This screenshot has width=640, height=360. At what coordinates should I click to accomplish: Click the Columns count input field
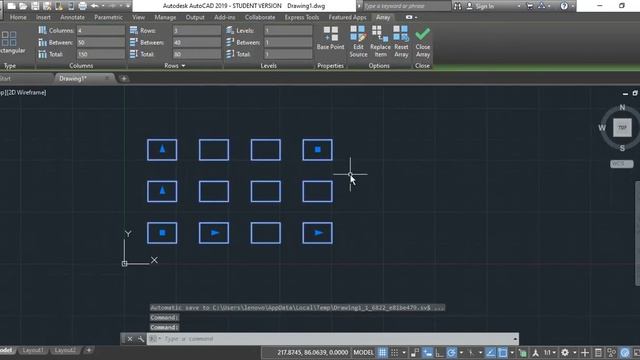(x=101, y=31)
